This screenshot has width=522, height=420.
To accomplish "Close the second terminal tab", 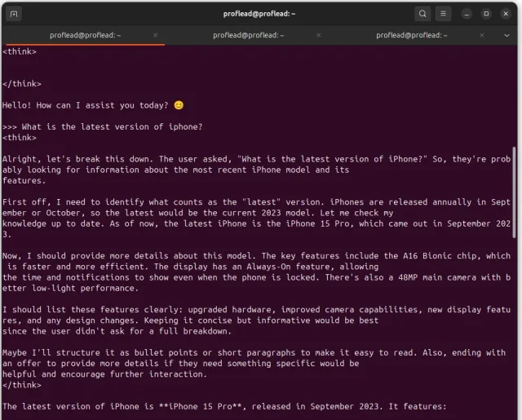I will pos(319,35).
